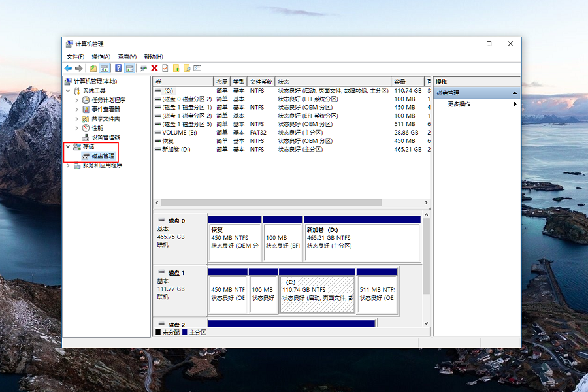Image resolution: width=588 pixels, height=392 pixels.
Task: Click the blue Back arrow in toolbar
Action: pos(68,68)
